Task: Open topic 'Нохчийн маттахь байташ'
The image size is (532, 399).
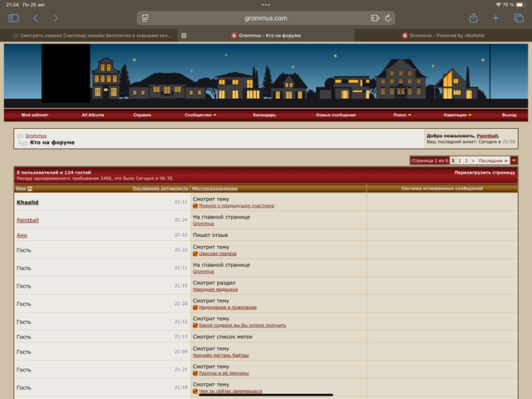Action: point(220,356)
